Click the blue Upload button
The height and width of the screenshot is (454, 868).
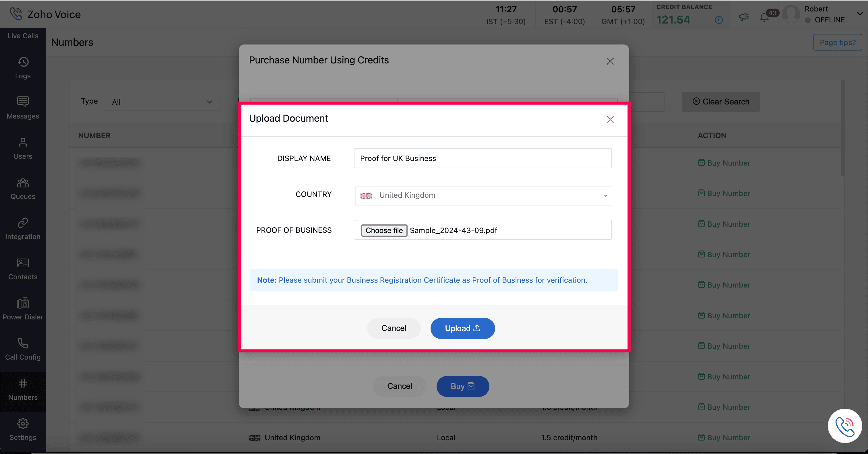point(462,328)
